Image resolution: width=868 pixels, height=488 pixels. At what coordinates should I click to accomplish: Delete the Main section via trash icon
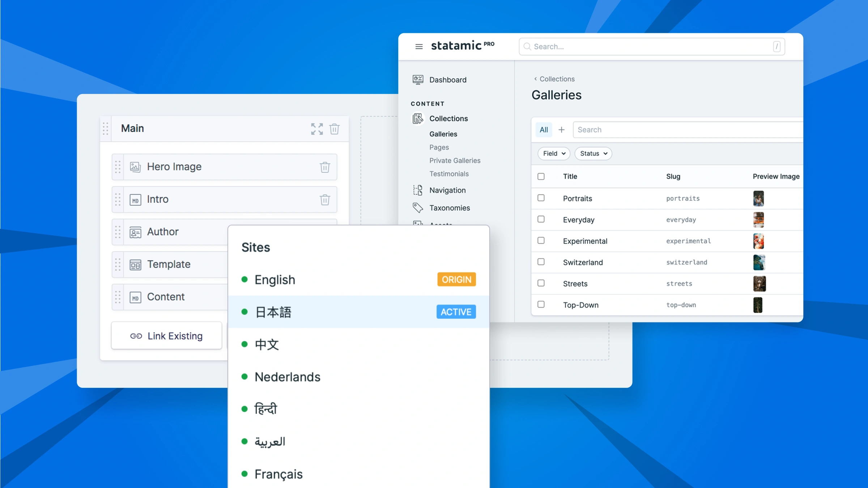coord(334,129)
